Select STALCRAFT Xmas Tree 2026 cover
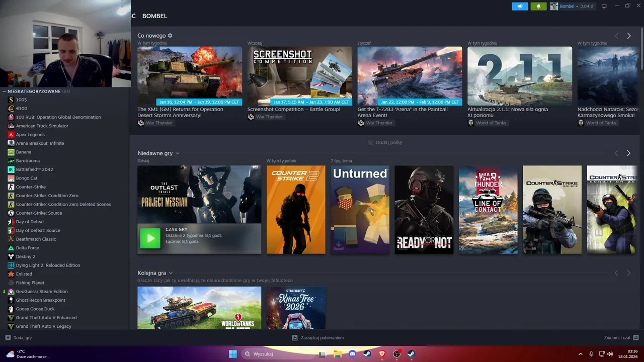This screenshot has width=644, height=362. (x=296, y=308)
